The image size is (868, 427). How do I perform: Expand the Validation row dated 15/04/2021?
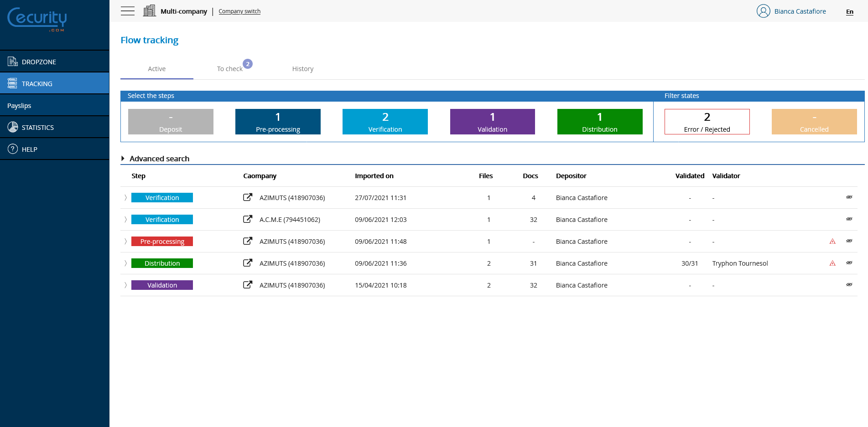coord(125,285)
